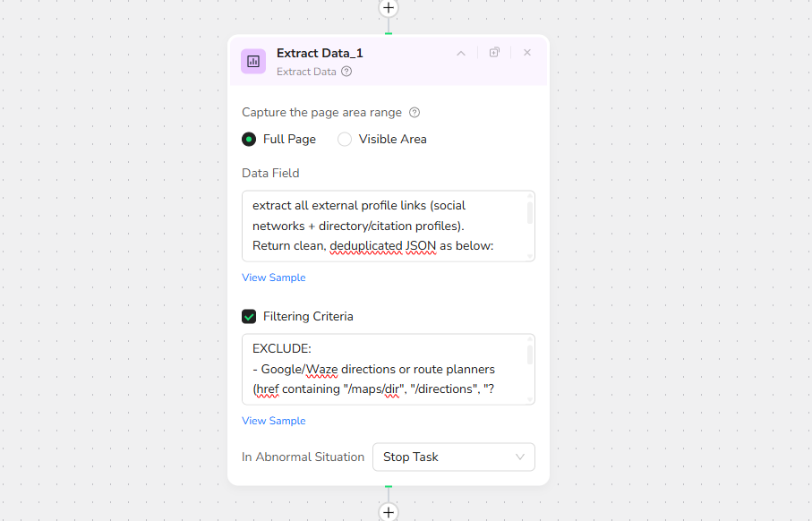The height and width of the screenshot is (521, 812).
Task: Collapse the Extract Data_1 node
Action: (x=461, y=53)
